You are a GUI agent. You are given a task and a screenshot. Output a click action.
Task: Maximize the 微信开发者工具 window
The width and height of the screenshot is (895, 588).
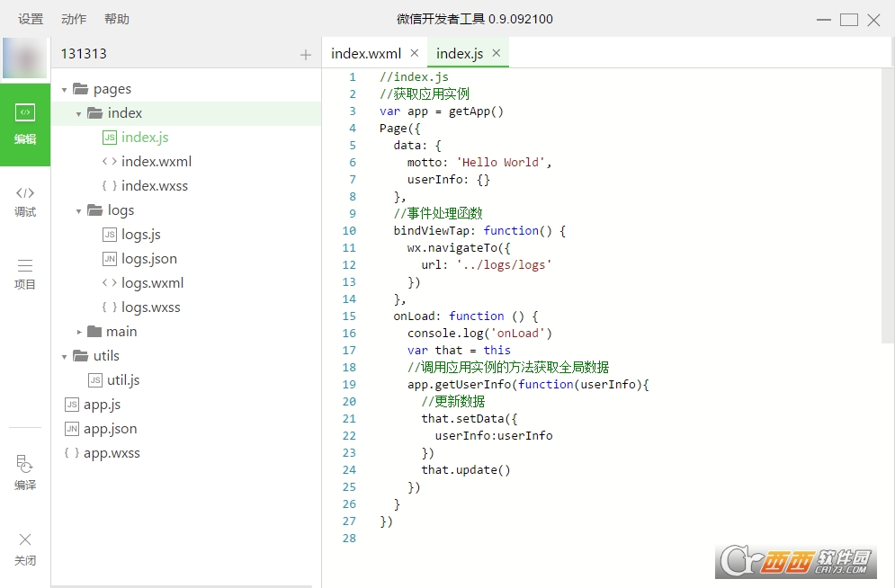[849, 20]
